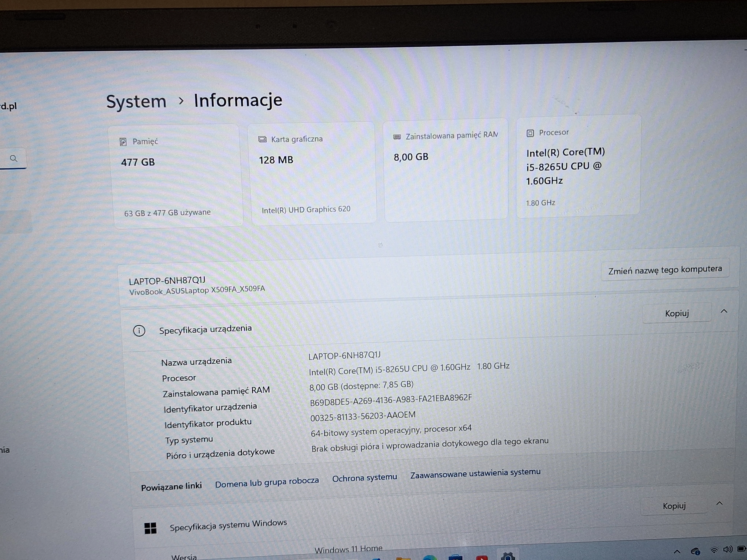The width and height of the screenshot is (747, 560).
Task: Select the computer name LAPTOP-6NH87Q1J at top
Action: pos(167,281)
